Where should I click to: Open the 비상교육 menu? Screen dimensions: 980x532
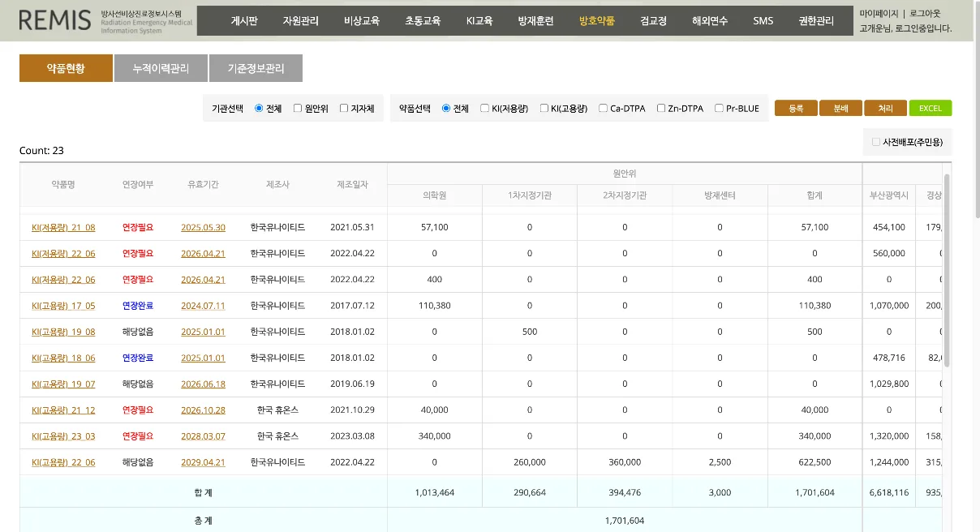coord(362,21)
